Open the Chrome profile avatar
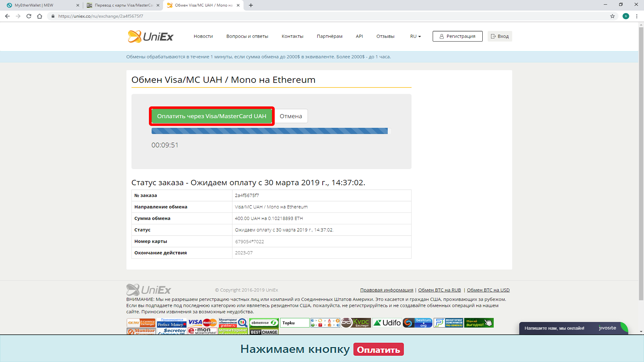Viewport: 644px width, 362px height. click(x=626, y=16)
